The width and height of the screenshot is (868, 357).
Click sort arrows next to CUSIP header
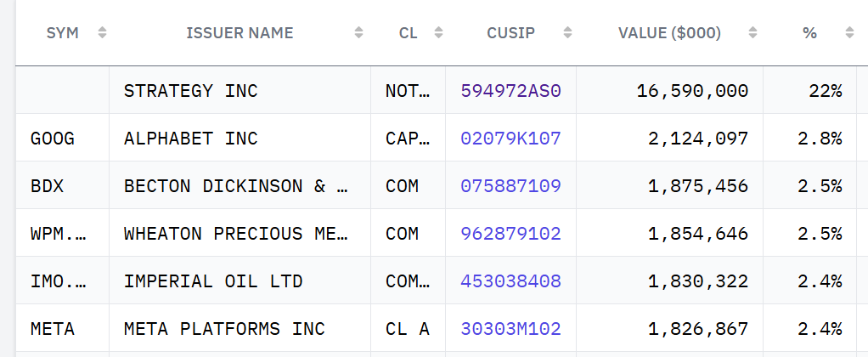tap(567, 32)
